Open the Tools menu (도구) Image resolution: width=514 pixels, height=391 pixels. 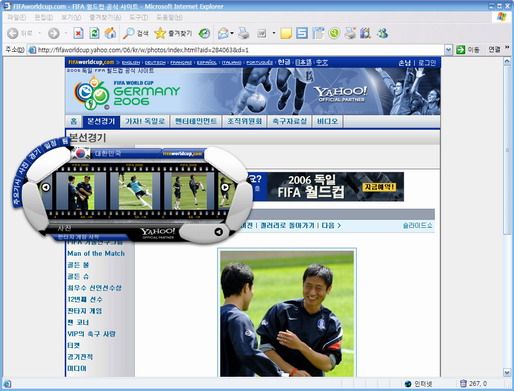click(x=139, y=17)
